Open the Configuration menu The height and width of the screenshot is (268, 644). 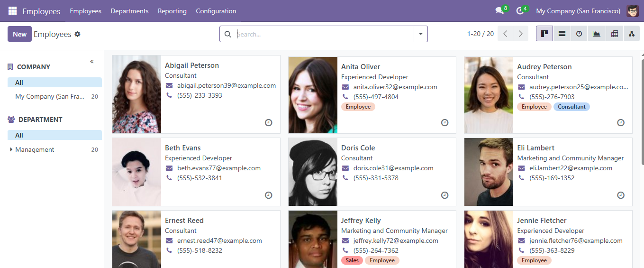pos(216,11)
